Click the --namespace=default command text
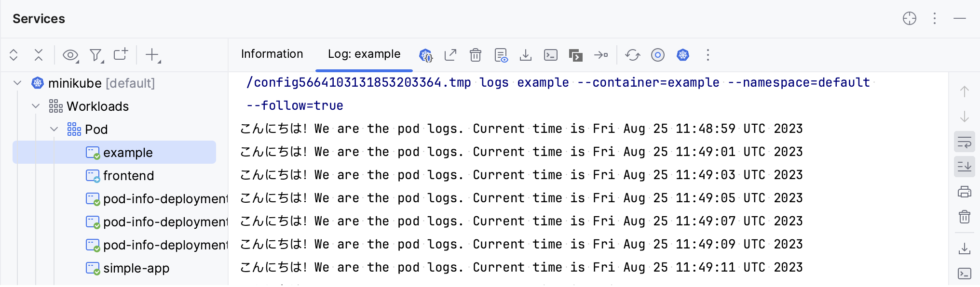This screenshot has height=287, width=980. click(799, 82)
